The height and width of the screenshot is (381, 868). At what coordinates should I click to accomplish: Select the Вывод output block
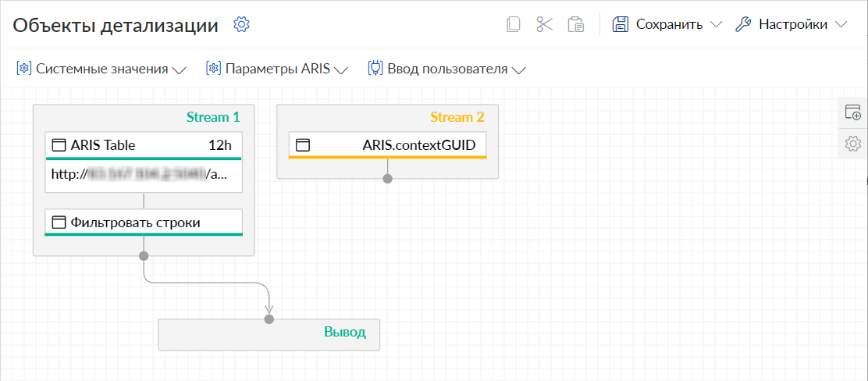[269, 334]
